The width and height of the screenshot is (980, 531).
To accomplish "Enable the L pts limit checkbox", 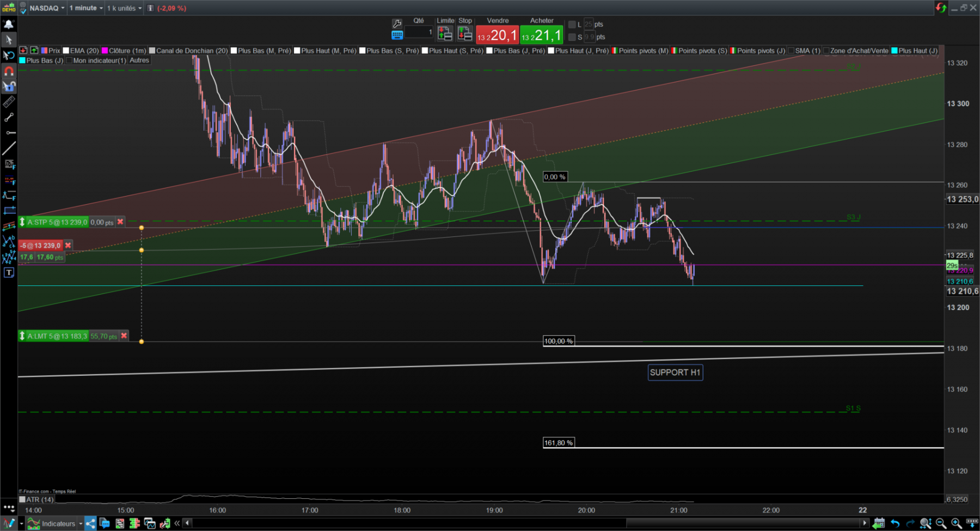I will [572, 25].
